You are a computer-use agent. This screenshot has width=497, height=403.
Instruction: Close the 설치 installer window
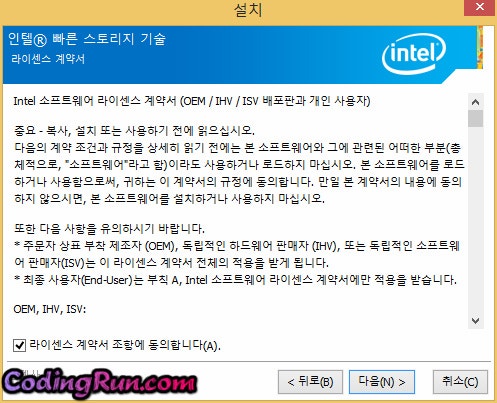[479, 7]
